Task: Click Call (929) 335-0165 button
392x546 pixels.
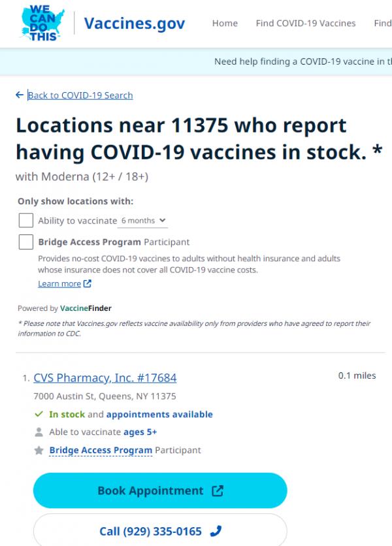Action: pos(160,532)
